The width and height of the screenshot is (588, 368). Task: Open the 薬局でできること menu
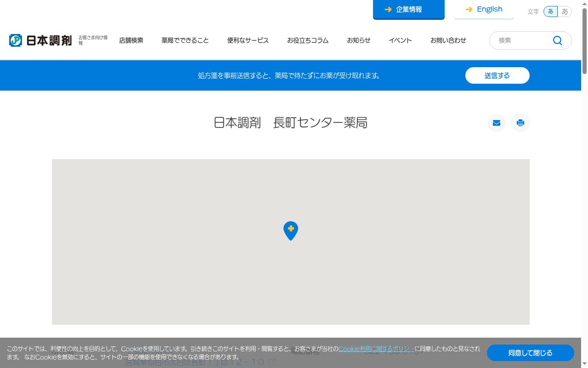185,40
